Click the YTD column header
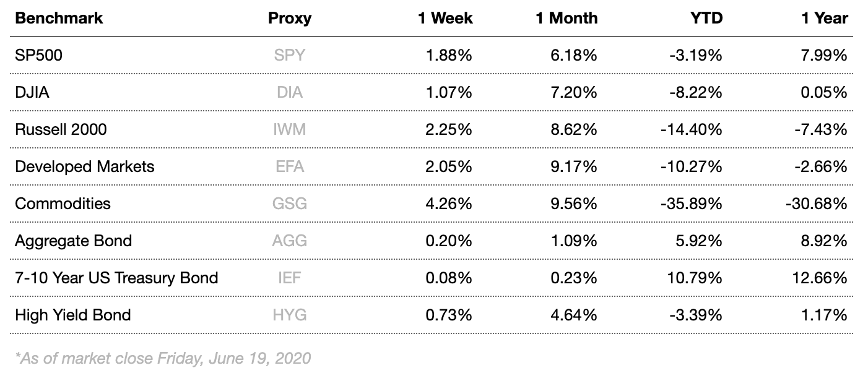 (706, 18)
